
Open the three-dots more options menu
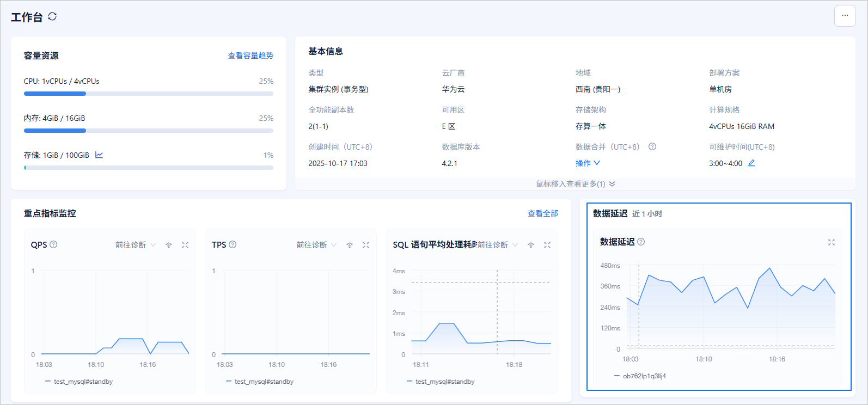(845, 16)
